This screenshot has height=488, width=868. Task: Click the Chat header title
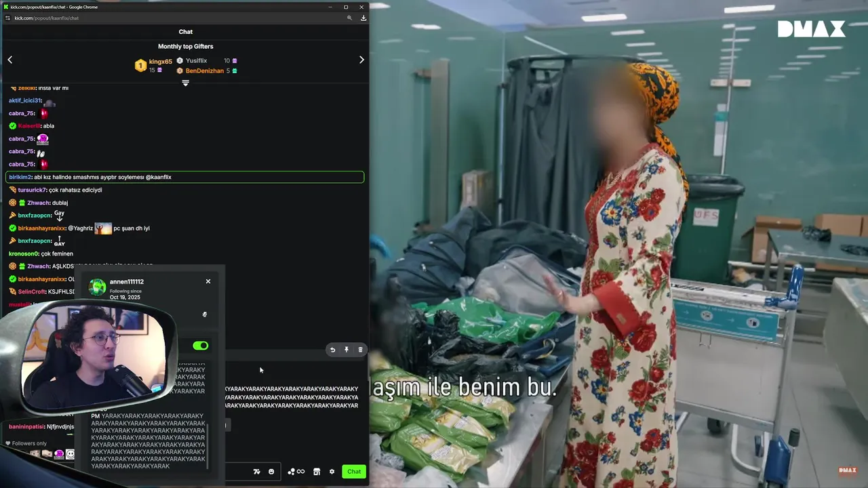185,32
